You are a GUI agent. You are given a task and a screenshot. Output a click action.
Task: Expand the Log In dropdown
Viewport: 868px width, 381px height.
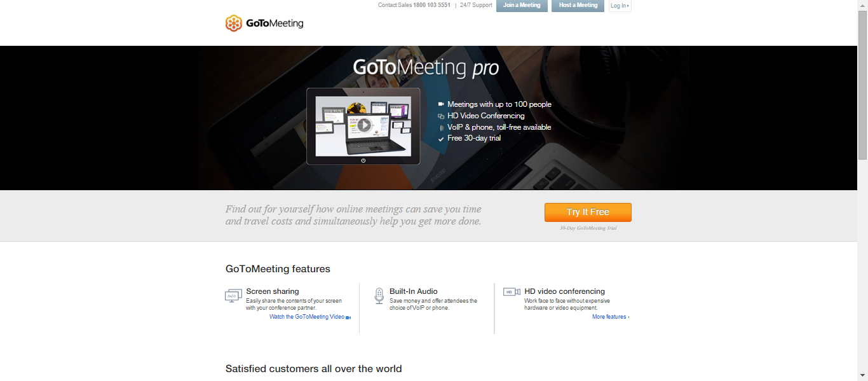point(620,6)
